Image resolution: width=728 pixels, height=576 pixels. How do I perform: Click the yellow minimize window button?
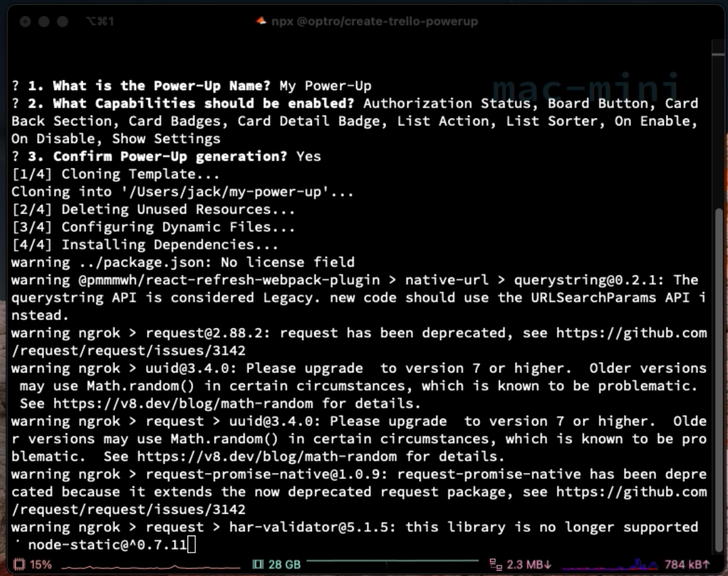tap(44, 21)
